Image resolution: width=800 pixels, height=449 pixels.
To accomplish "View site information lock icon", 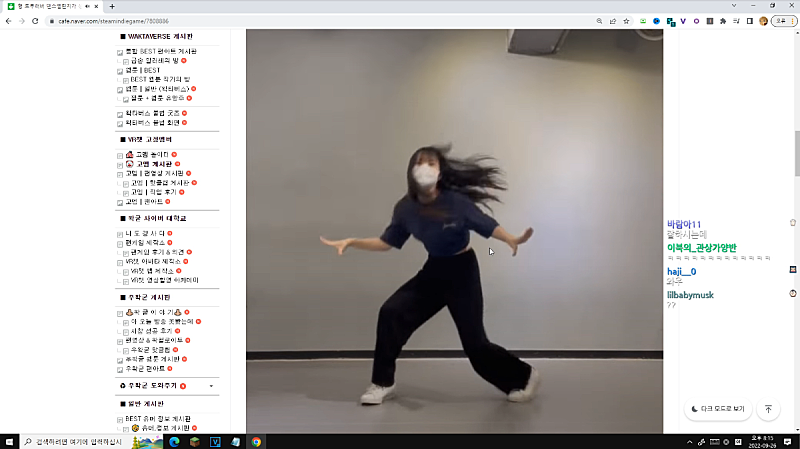I will click(52, 21).
